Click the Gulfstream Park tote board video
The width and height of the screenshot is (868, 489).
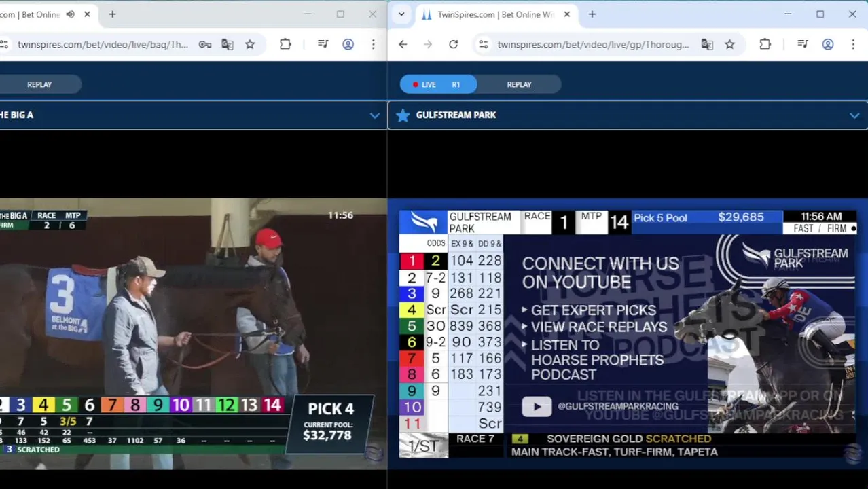(628, 333)
